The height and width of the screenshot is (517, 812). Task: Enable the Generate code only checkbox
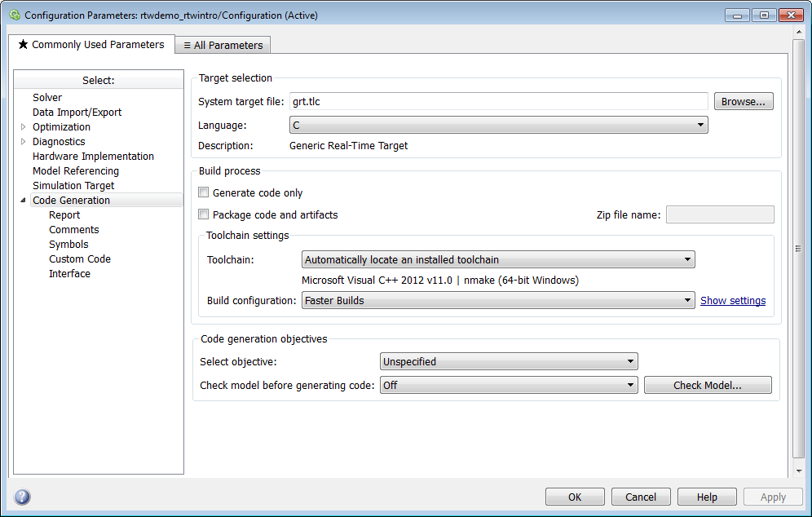point(204,193)
